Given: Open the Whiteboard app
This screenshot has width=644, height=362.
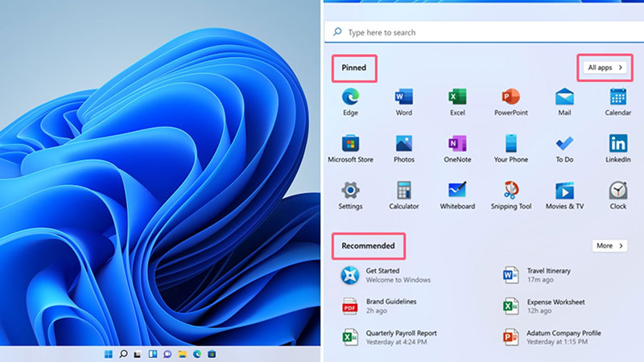Looking at the screenshot, I should pyautogui.click(x=457, y=195).
